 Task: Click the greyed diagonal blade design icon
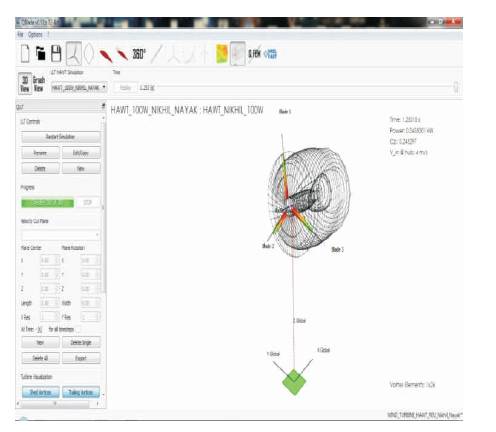pos(157,54)
